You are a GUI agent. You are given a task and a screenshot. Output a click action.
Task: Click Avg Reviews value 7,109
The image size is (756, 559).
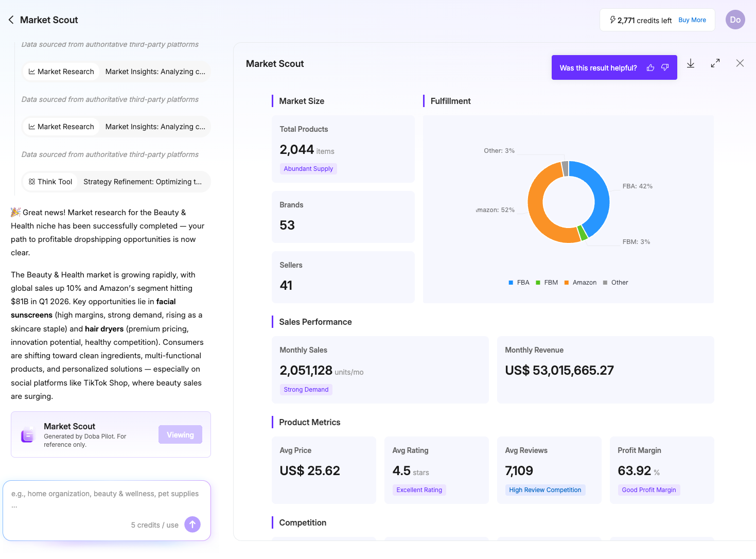pos(519,470)
